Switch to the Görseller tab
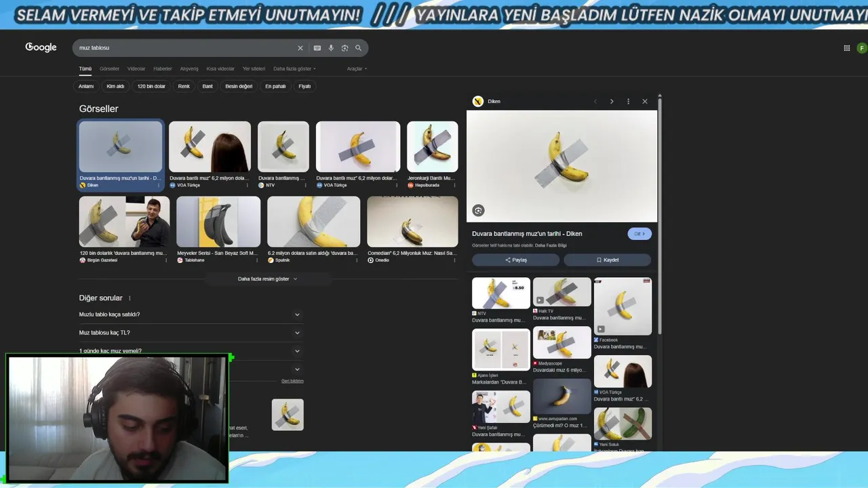868x488 pixels. tap(109, 68)
